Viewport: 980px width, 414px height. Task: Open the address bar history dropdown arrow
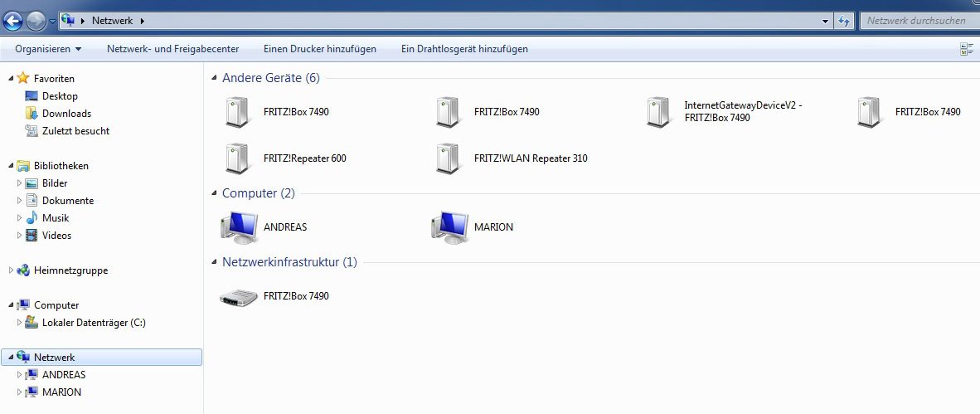point(827,22)
